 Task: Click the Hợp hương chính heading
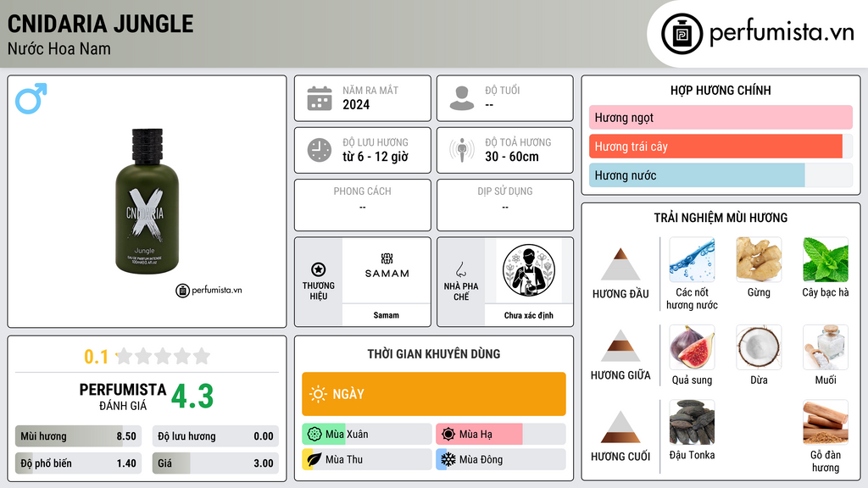coord(721,90)
